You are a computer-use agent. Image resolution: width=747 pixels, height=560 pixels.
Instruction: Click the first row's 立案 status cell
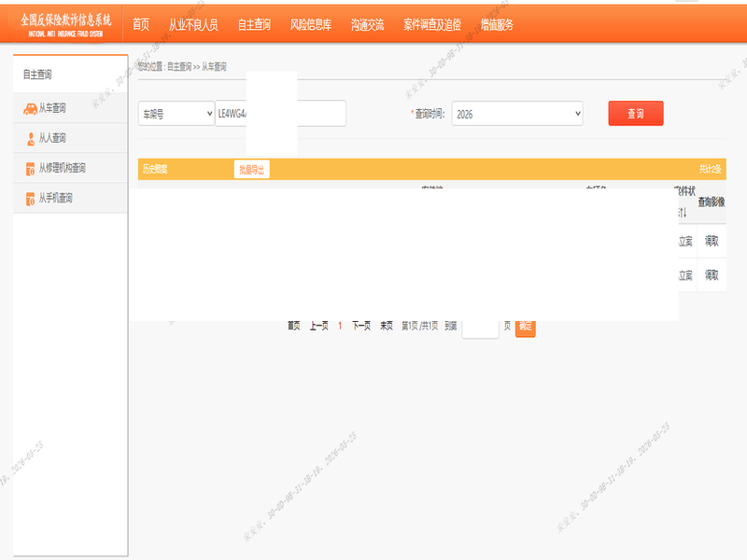685,242
